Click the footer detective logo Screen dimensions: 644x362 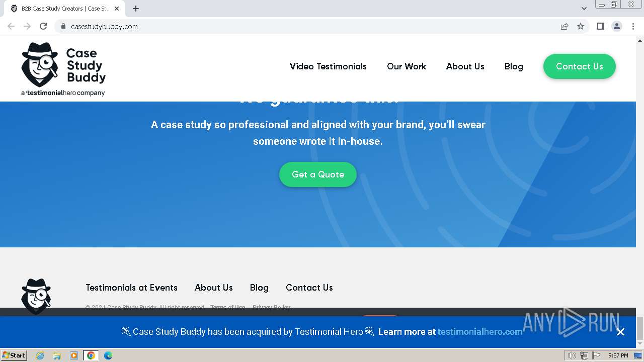point(36,296)
